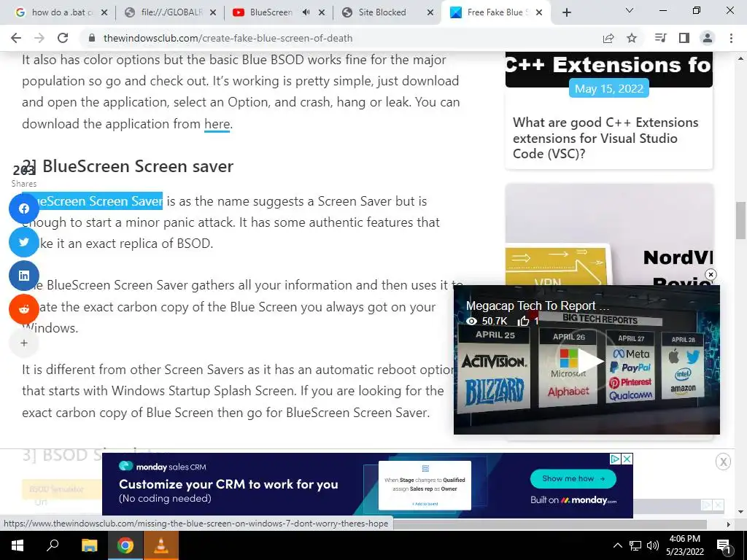Viewport: 747px width, 560px height.
Task: Click the Megacap Tech To Report video title
Action: [538, 306]
